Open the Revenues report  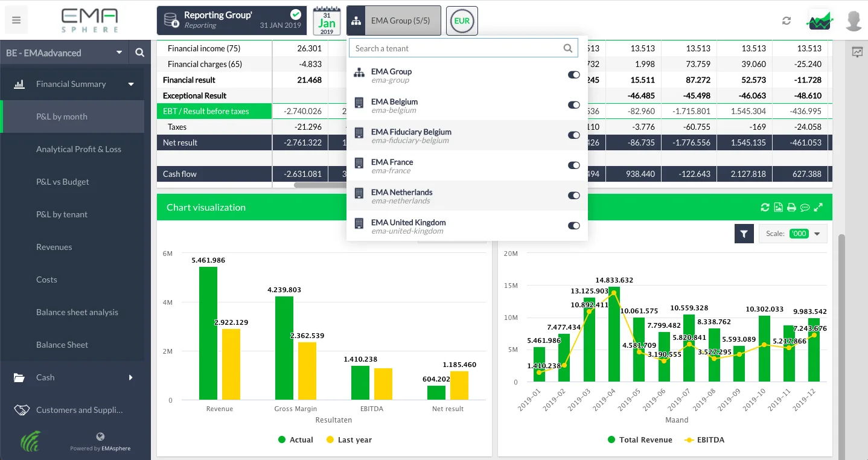pyautogui.click(x=54, y=248)
